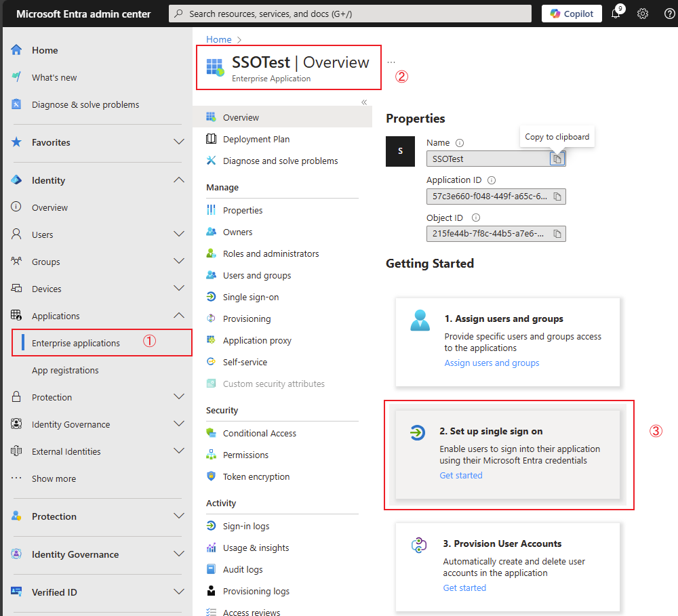Viewport: 678px width, 616px height.
Task: Click the help question mark icon
Action: coord(669,14)
